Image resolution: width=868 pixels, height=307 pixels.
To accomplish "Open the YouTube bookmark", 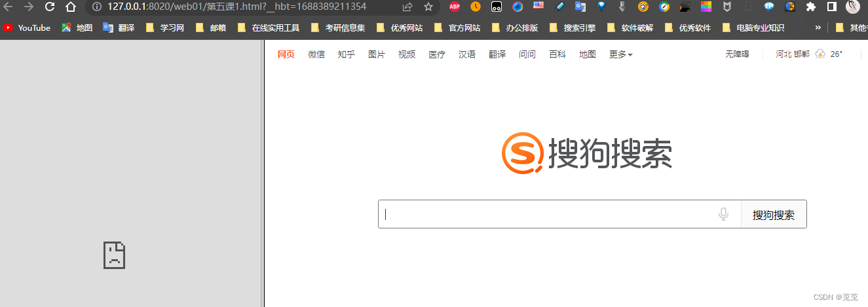I will pyautogui.click(x=27, y=28).
